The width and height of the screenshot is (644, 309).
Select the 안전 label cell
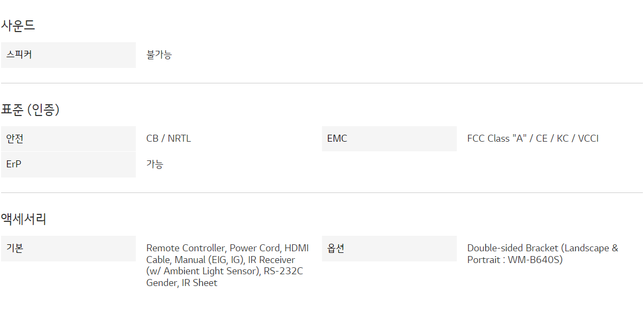(68, 139)
